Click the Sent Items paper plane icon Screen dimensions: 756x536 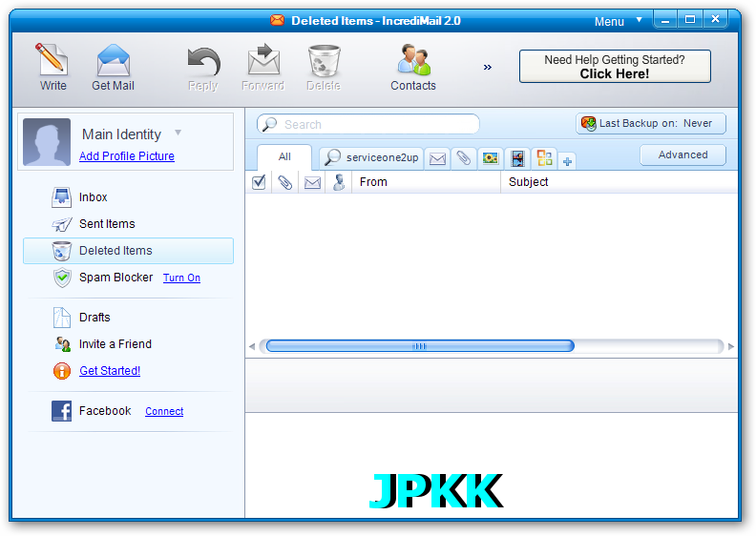[x=62, y=224]
